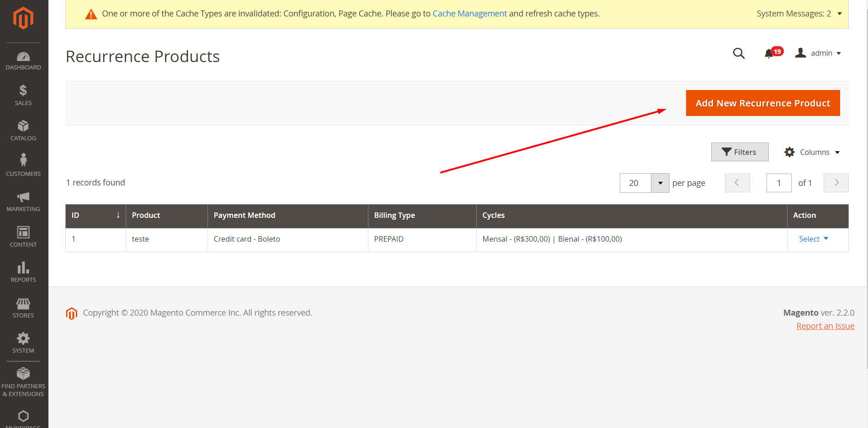Screen dimensions: 868x428
Task: Open the Stores menu
Action: pyautogui.click(x=23, y=307)
